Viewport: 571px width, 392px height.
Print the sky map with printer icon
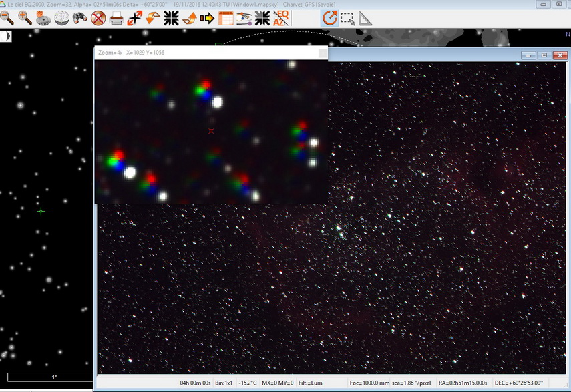pyautogui.click(x=116, y=18)
